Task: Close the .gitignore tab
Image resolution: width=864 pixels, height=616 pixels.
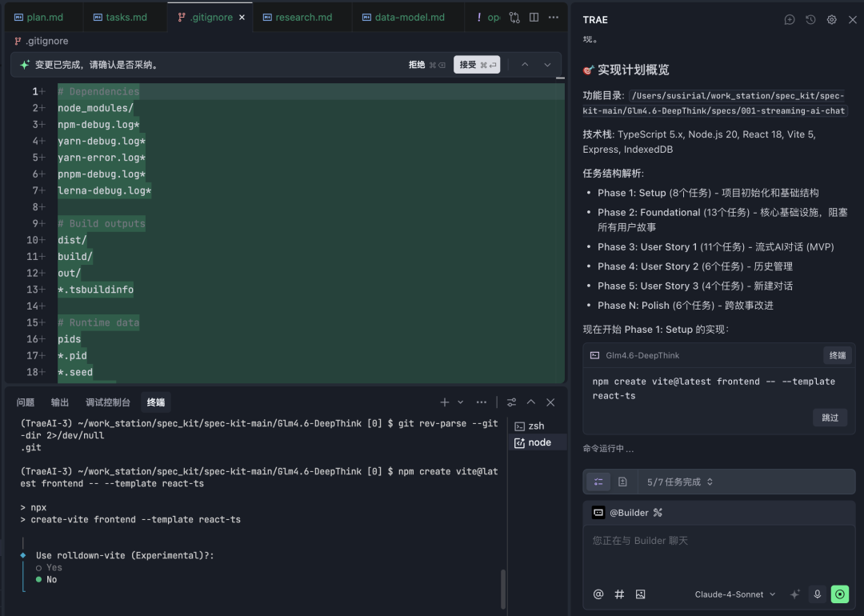Action: [x=242, y=18]
